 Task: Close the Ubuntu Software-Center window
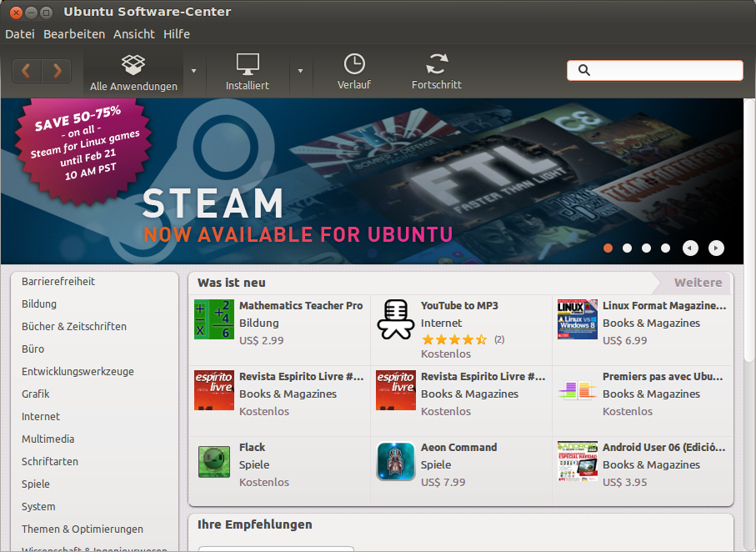pyautogui.click(x=16, y=13)
